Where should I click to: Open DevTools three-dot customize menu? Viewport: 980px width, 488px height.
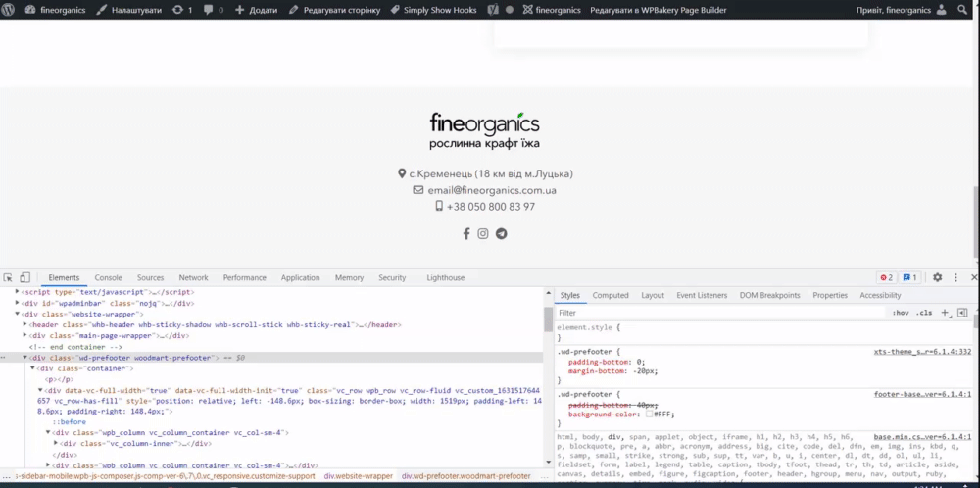coord(955,277)
